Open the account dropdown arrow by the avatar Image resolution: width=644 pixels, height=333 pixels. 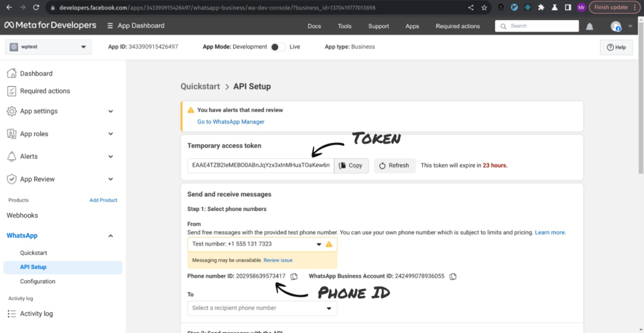pos(630,26)
